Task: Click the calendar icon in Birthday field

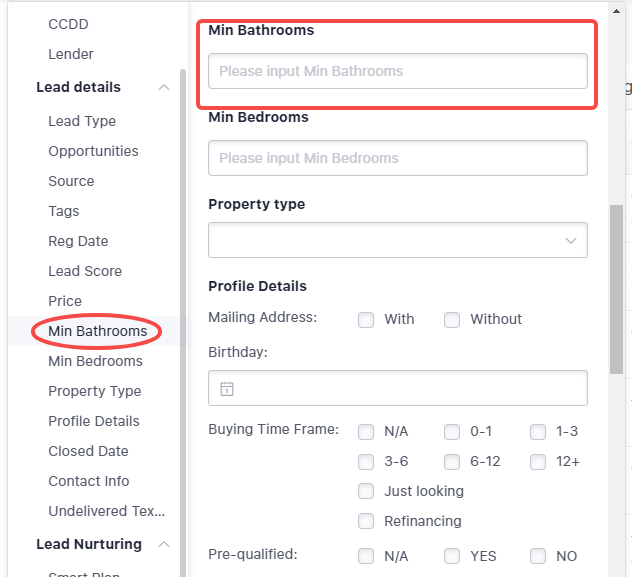Action: coord(227,389)
